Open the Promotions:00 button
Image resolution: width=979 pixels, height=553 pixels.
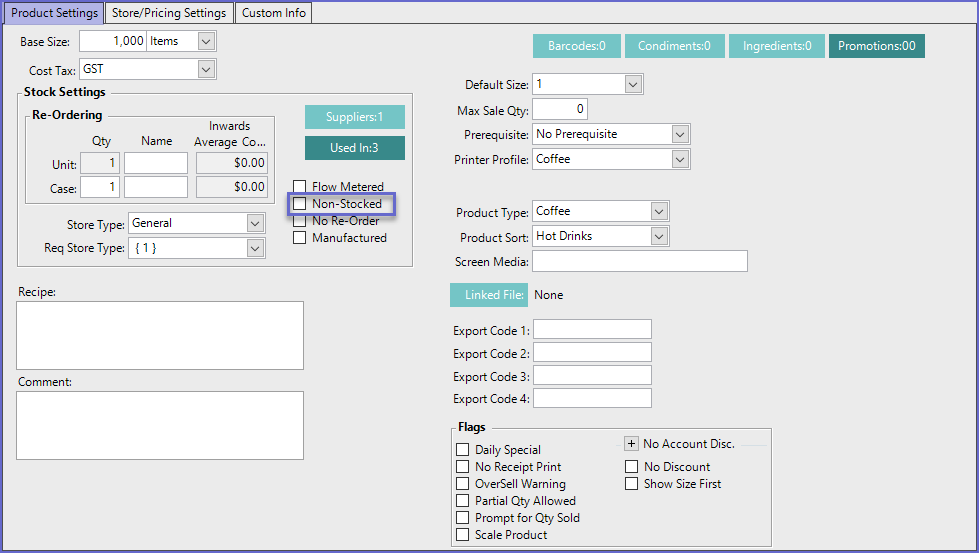pyautogui.click(x=876, y=46)
